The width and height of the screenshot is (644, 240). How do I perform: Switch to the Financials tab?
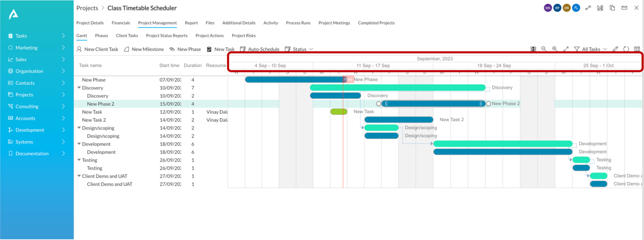pyautogui.click(x=121, y=23)
